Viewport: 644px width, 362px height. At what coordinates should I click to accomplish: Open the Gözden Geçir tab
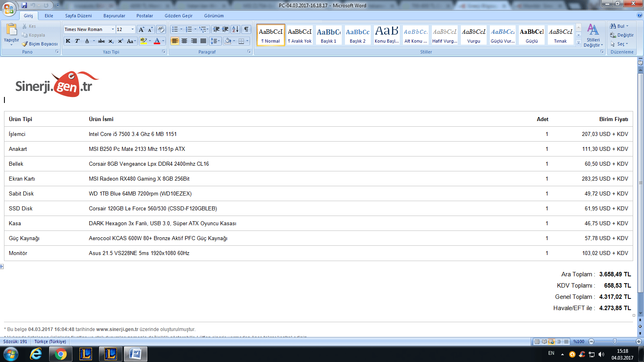click(179, 16)
